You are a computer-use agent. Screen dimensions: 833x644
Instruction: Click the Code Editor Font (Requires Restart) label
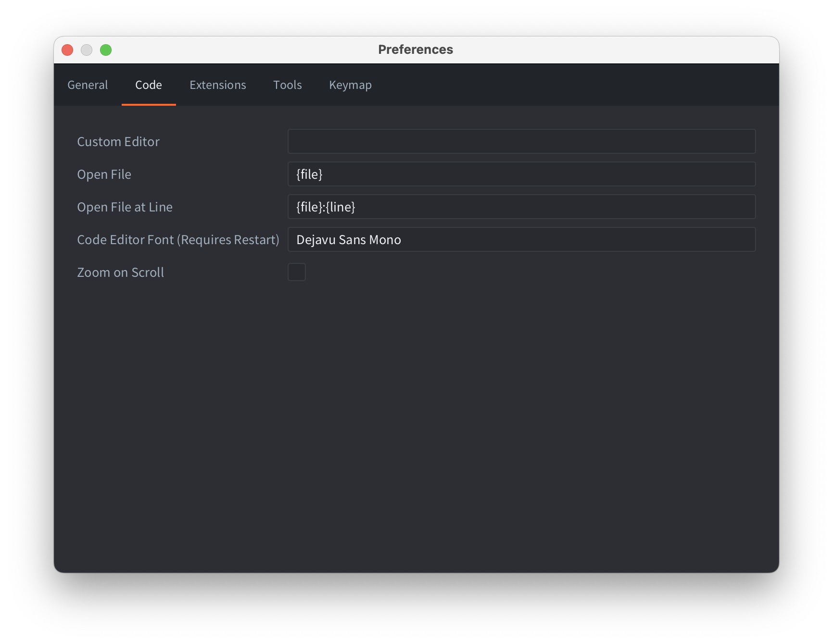tap(178, 240)
